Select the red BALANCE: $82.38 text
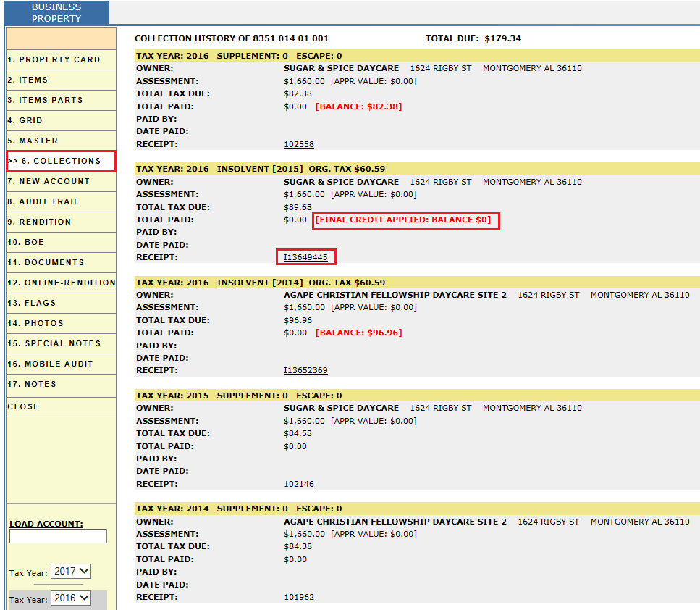Image resolution: width=700 pixels, height=610 pixels. pos(359,106)
